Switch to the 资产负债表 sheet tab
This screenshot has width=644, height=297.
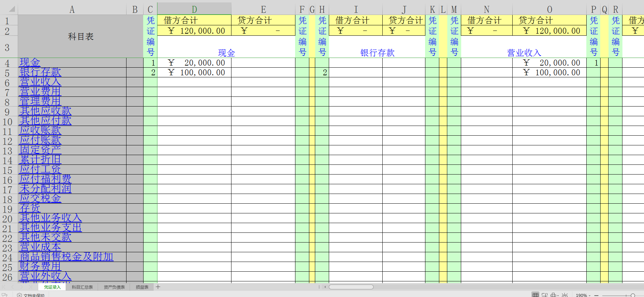[114, 287]
